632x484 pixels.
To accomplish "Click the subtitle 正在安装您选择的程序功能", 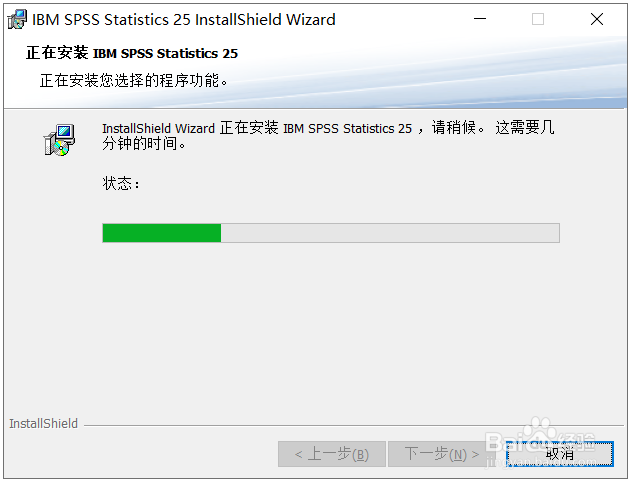I will [x=133, y=80].
